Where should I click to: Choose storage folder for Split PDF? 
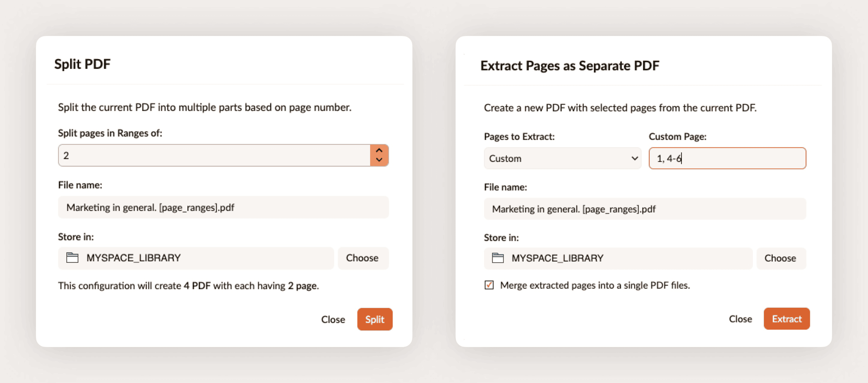362,258
